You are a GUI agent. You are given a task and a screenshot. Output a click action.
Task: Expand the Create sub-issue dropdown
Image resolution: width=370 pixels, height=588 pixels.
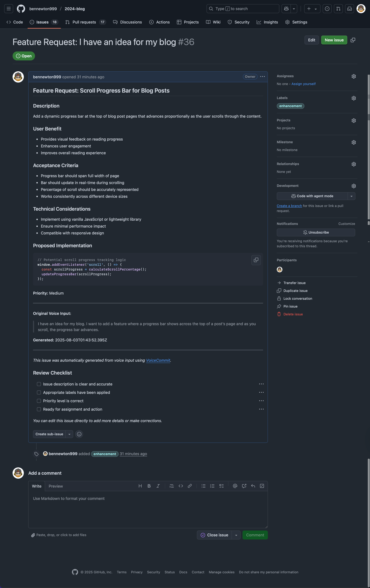tap(70, 434)
